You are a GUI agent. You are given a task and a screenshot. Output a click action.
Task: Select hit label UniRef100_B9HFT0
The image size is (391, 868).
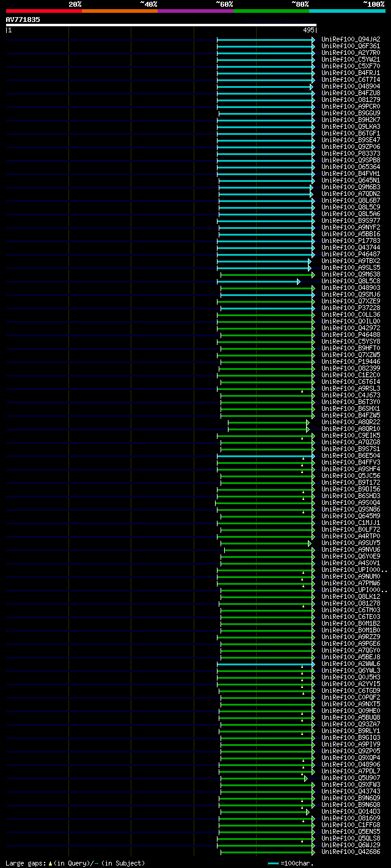[x=351, y=349]
